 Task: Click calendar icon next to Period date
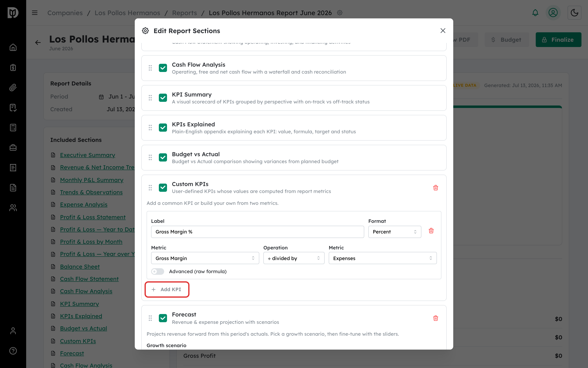coord(101,97)
